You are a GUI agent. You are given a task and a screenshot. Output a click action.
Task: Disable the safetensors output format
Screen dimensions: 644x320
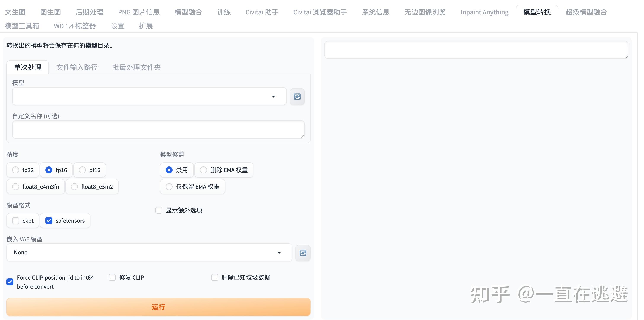[x=49, y=221]
